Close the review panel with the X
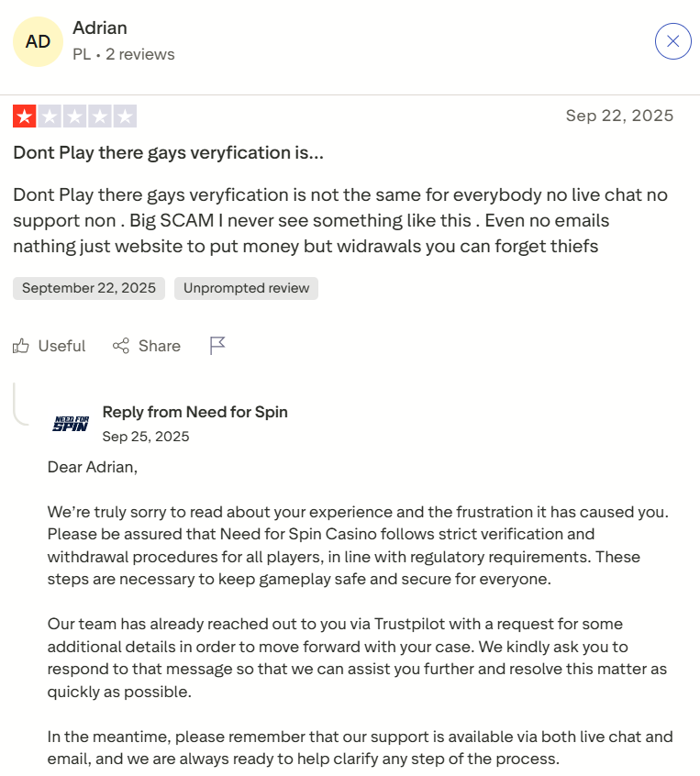 (672, 41)
